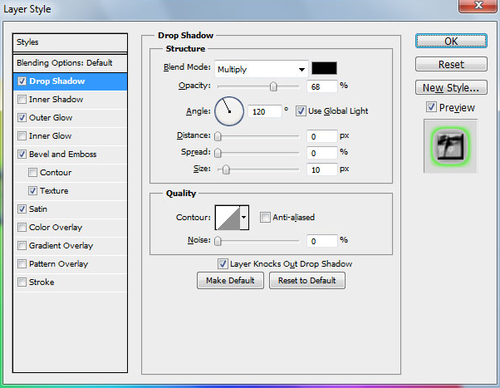
Task: Click the Angle dial control
Action: point(229,111)
